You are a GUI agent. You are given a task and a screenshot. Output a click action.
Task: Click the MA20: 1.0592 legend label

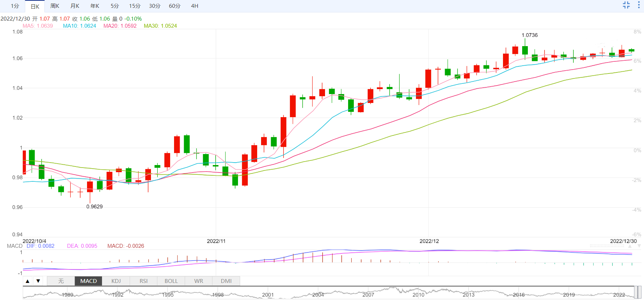[x=120, y=26]
